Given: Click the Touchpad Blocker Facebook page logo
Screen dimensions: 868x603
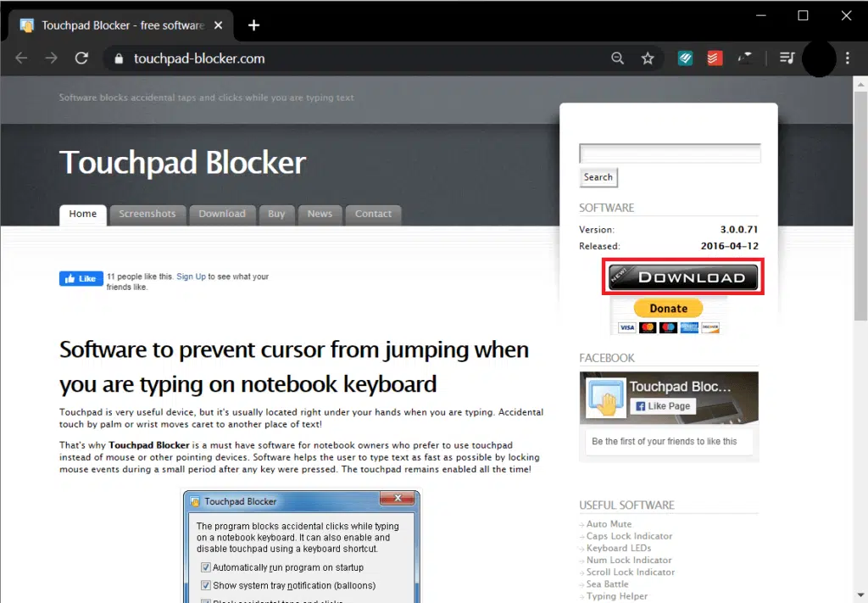Looking at the screenshot, I should [605, 398].
